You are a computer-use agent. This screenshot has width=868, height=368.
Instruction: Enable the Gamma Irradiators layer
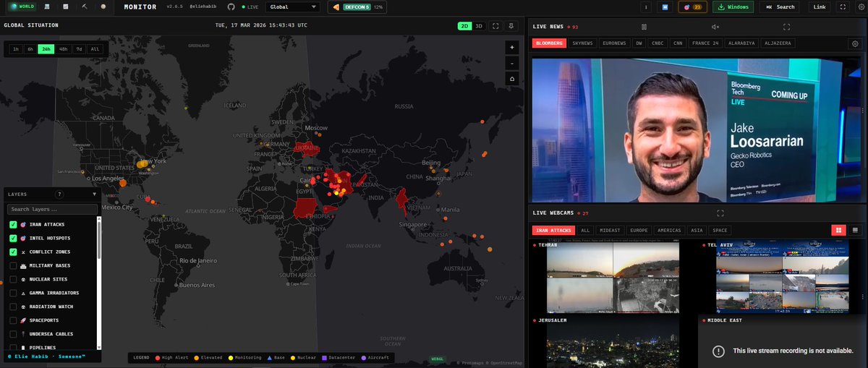[x=13, y=293]
